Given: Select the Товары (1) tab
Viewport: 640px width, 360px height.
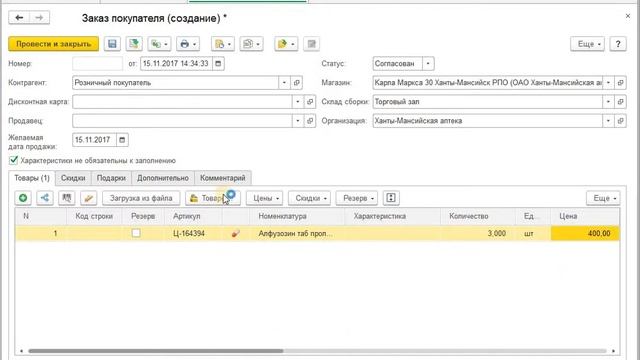Looking at the screenshot, I should coord(32,178).
